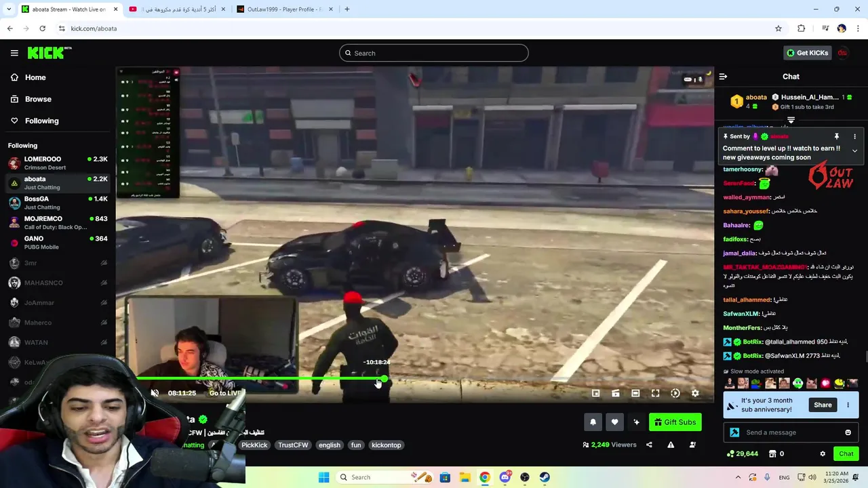Open the profile avatar menu

pyautogui.click(x=842, y=53)
